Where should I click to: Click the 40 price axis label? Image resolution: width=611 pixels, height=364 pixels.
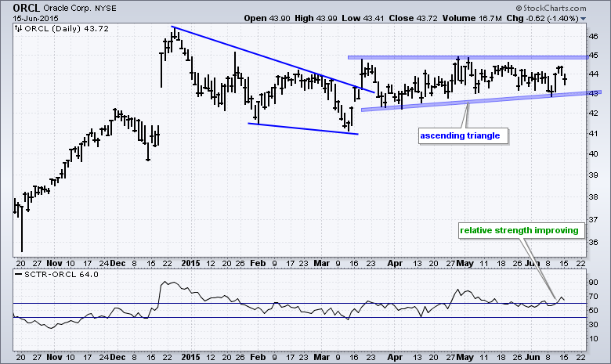tap(593, 153)
